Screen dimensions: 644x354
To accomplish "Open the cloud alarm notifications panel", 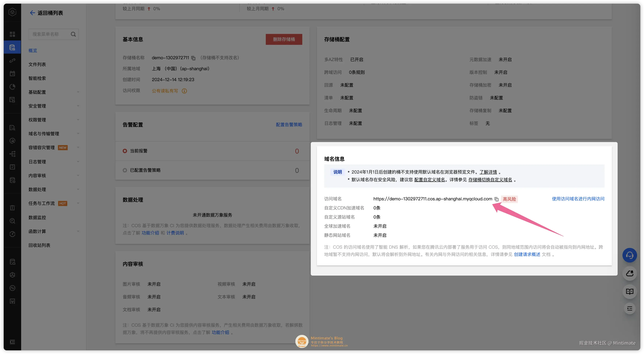I will (x=630, y=274).
